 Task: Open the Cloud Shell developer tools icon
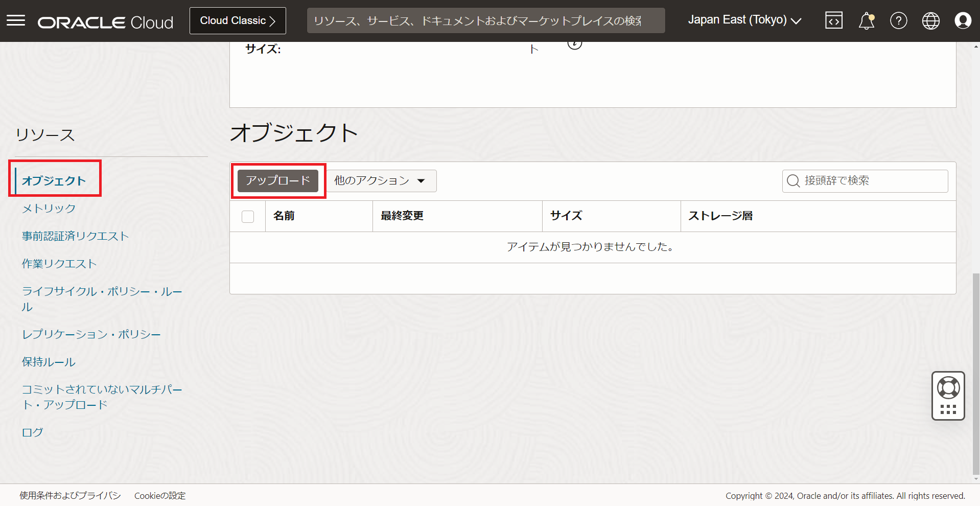tap(833, 20)
